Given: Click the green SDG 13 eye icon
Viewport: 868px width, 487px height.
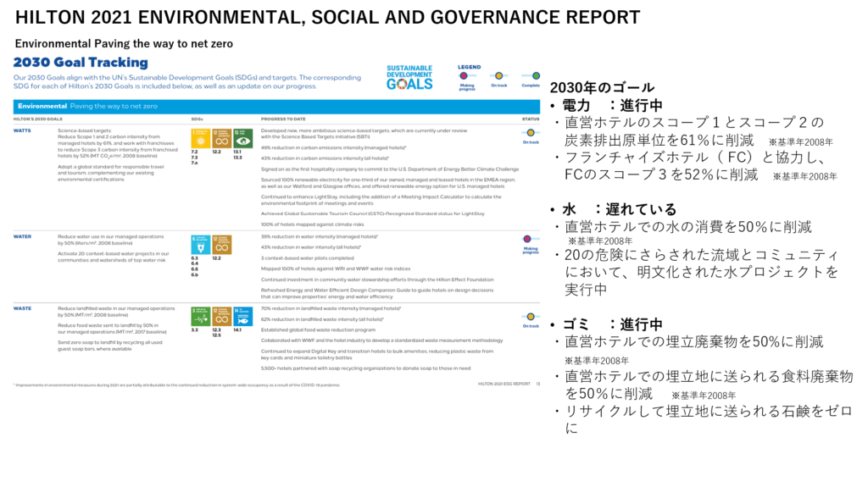Looking at the screenshot, I should 242,138.
